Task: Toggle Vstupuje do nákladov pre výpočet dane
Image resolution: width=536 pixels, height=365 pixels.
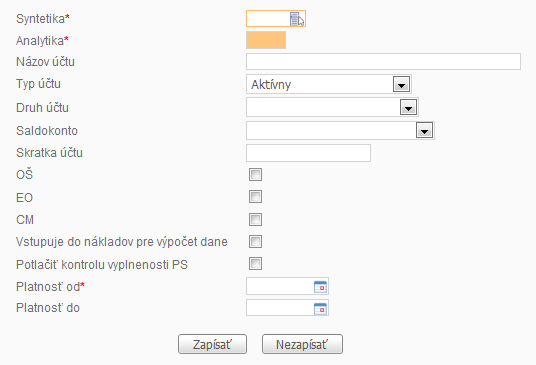Action: 255,241
